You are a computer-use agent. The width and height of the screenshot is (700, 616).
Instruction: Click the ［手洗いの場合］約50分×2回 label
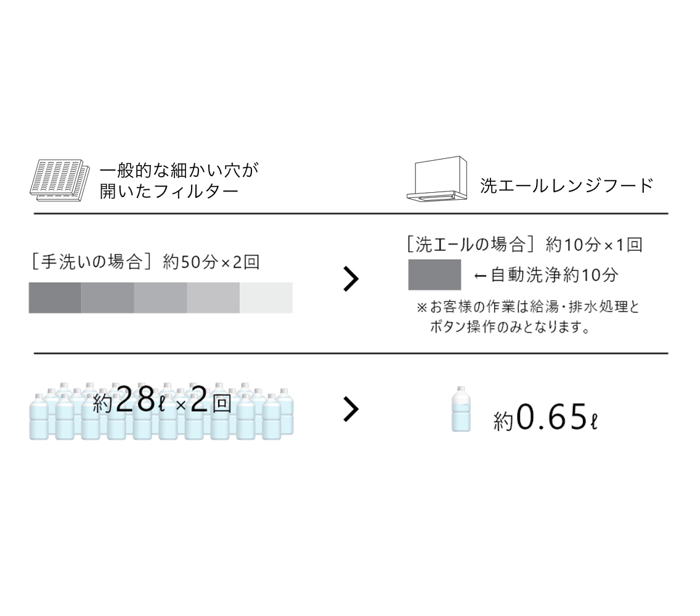click(144, 262)
